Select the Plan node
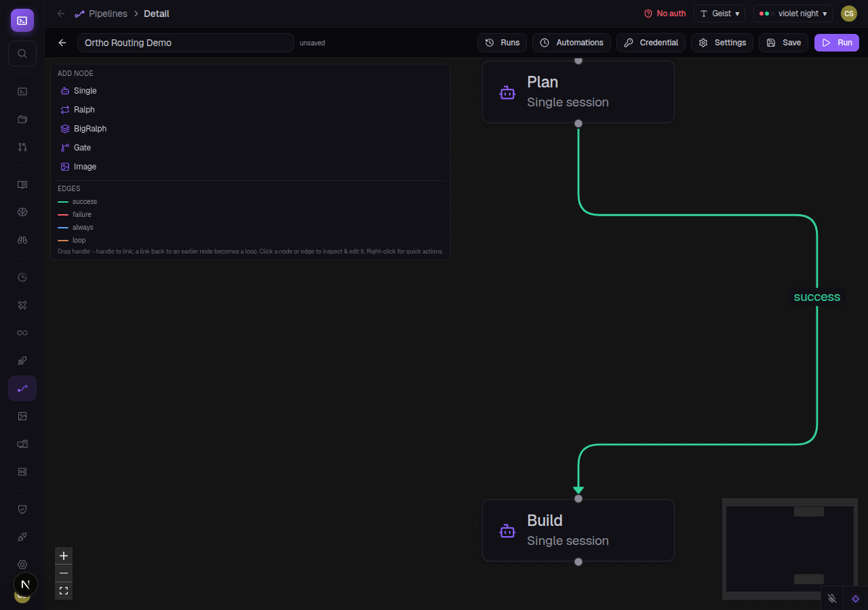Viewport: 868px width, 610px height. tap(578, 92)
